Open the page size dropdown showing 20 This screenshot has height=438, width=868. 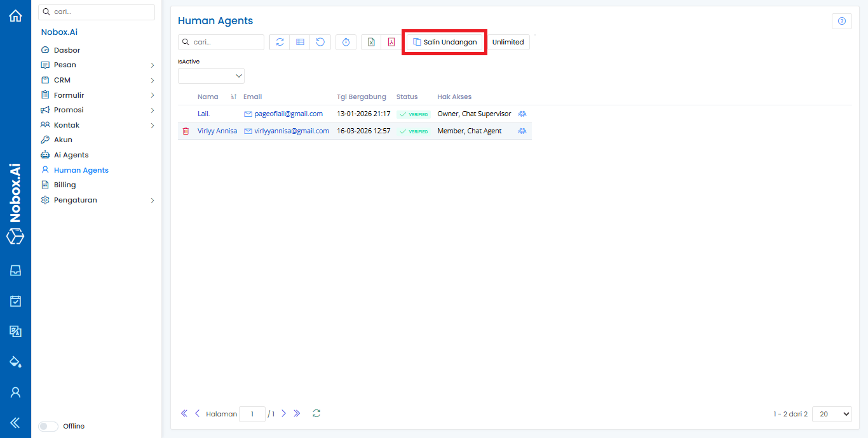coord(831,414)
